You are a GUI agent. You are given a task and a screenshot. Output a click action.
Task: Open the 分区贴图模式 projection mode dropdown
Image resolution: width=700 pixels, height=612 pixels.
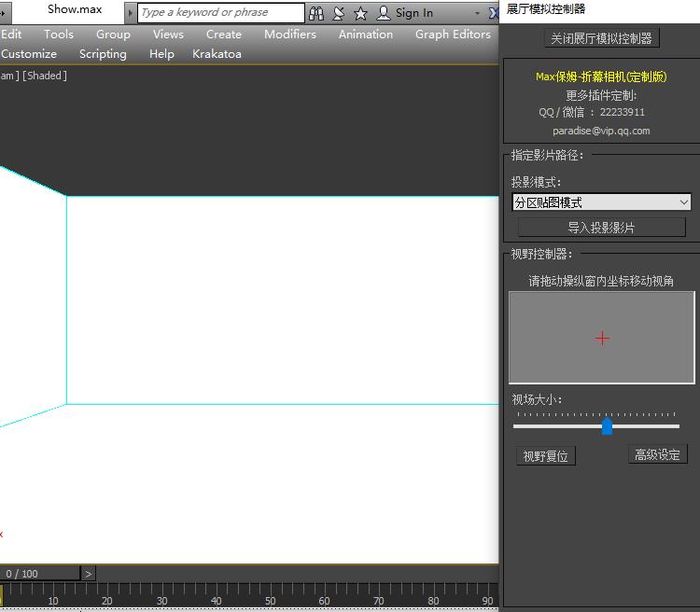tap(601, 202)
